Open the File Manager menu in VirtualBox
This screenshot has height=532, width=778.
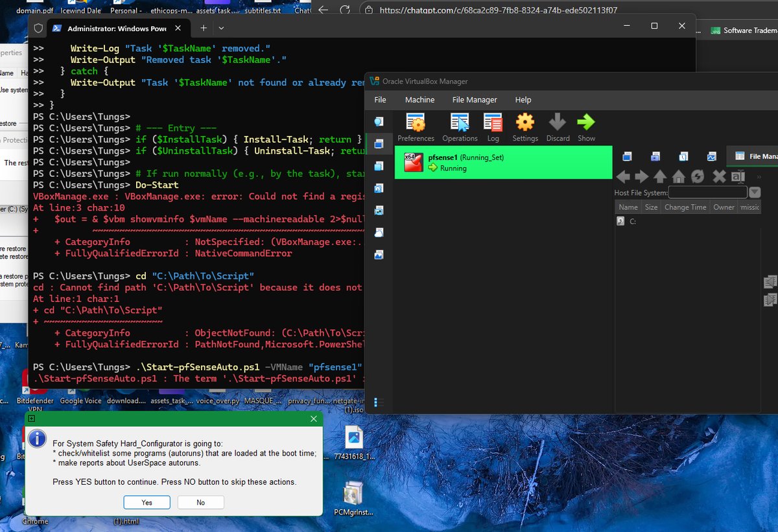[x=475, y=100]
